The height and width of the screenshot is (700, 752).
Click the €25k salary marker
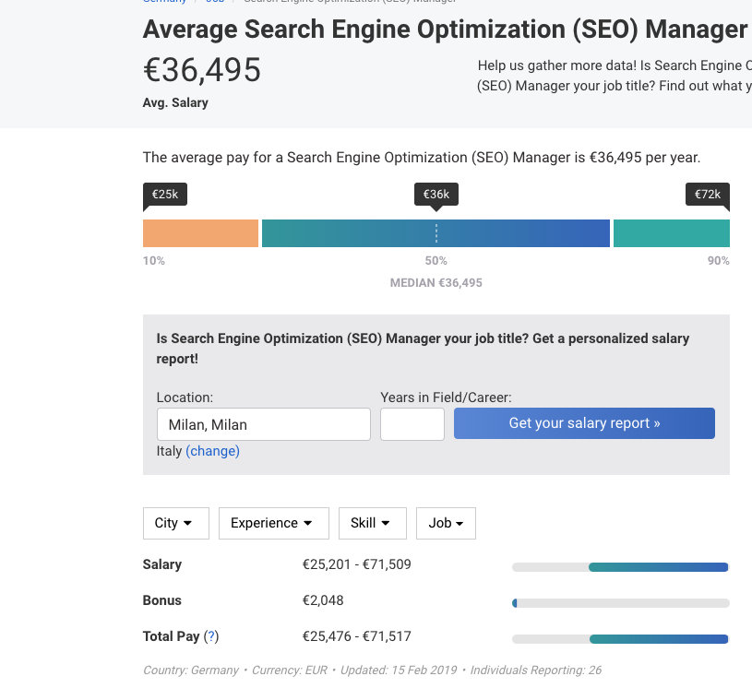pos(165,195)
